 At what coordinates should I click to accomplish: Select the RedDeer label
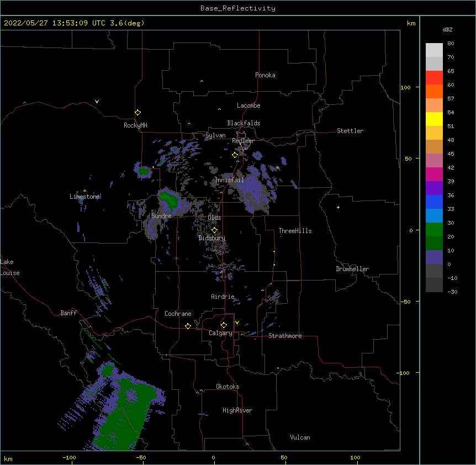243,141
